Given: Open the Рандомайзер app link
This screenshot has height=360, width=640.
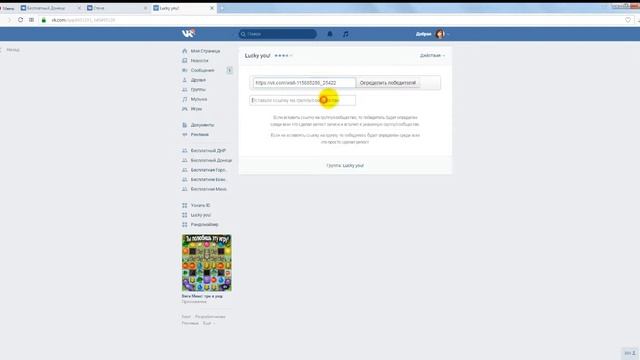Looking at the screenshot, I should pos(204,224).
